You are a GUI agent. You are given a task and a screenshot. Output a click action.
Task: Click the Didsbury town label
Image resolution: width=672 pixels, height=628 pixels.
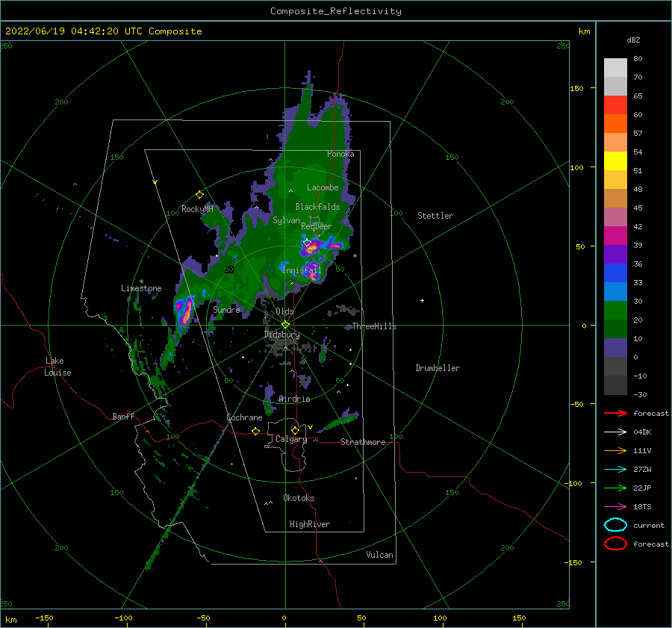pyautogui.click(x=282, y=335)
